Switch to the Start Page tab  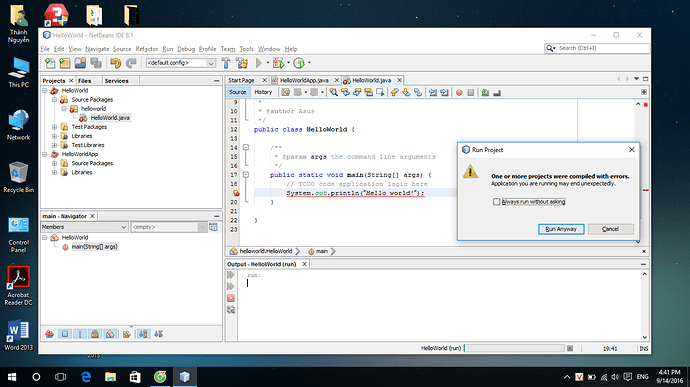point(241,80)
